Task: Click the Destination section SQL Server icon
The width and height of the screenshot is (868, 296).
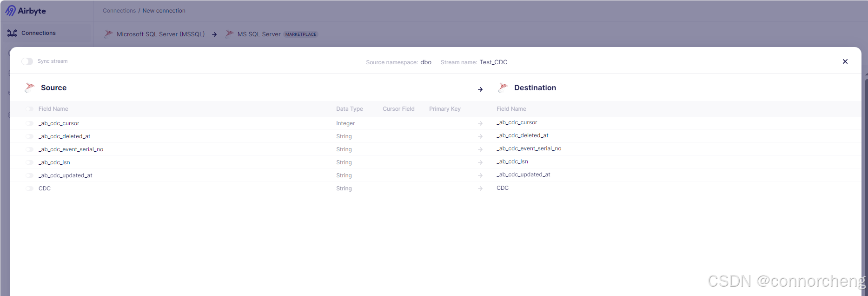Action: click(503, 87)
